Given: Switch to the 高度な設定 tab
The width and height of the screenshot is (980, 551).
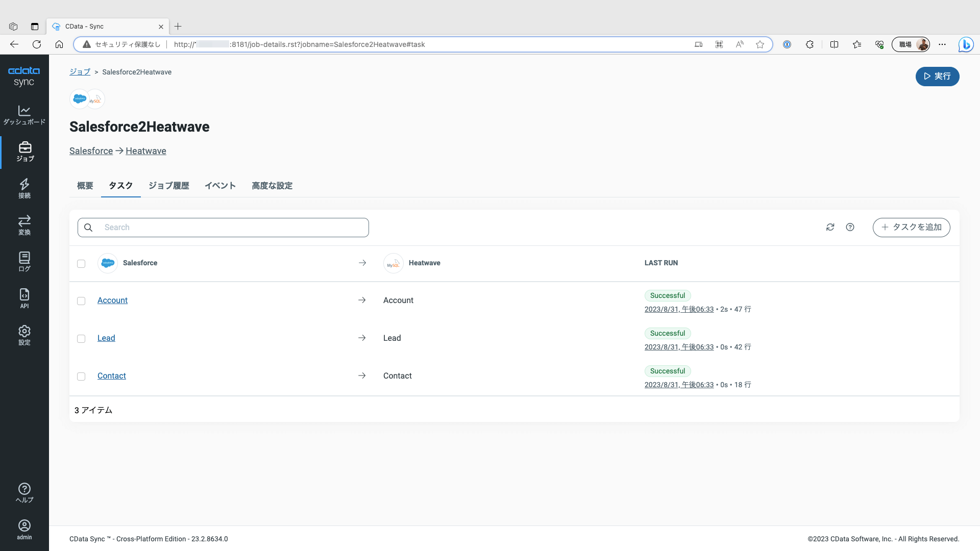Looking at the screenshot, I should coord(272,186).
